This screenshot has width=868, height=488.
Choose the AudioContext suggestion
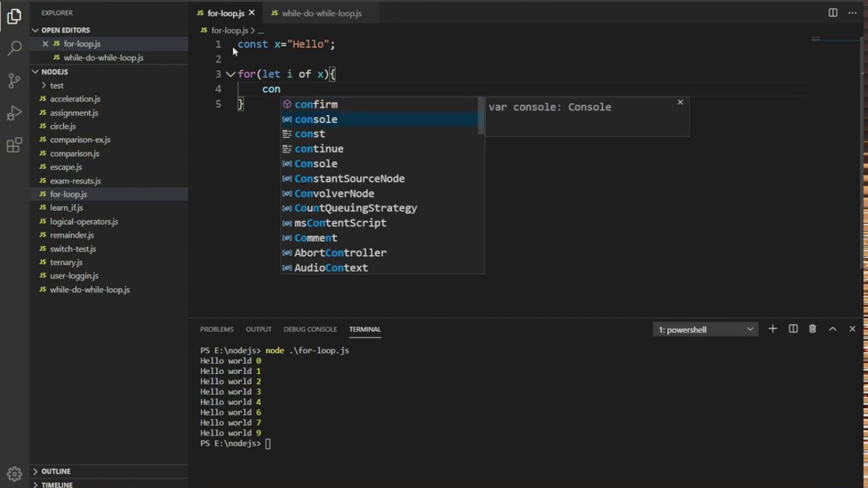(x=380, y=268)
